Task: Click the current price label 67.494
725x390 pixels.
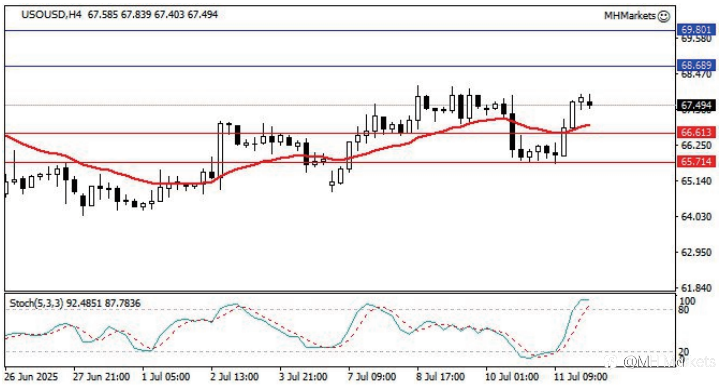Action: coord(696,105)
